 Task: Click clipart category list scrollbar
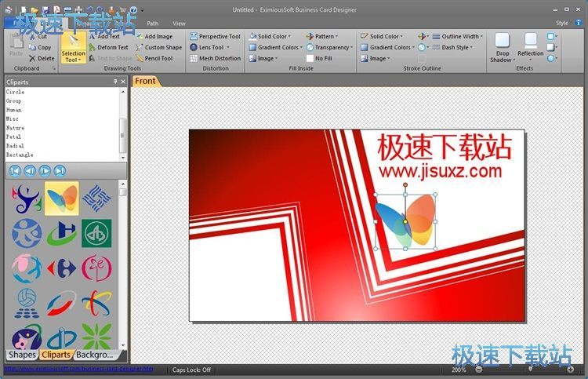122,136
